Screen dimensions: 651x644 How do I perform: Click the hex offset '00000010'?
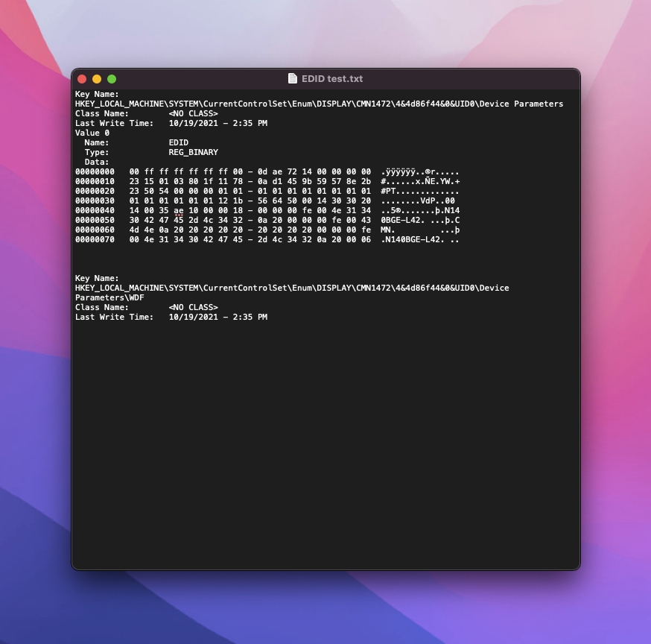pos(95,182)
